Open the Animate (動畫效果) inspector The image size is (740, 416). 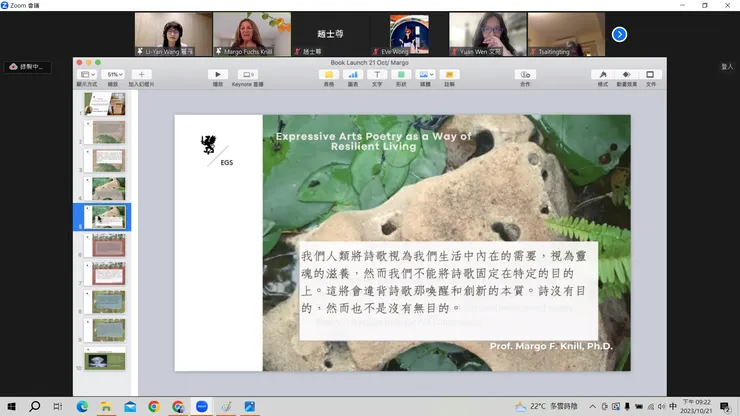coord(626,75)
